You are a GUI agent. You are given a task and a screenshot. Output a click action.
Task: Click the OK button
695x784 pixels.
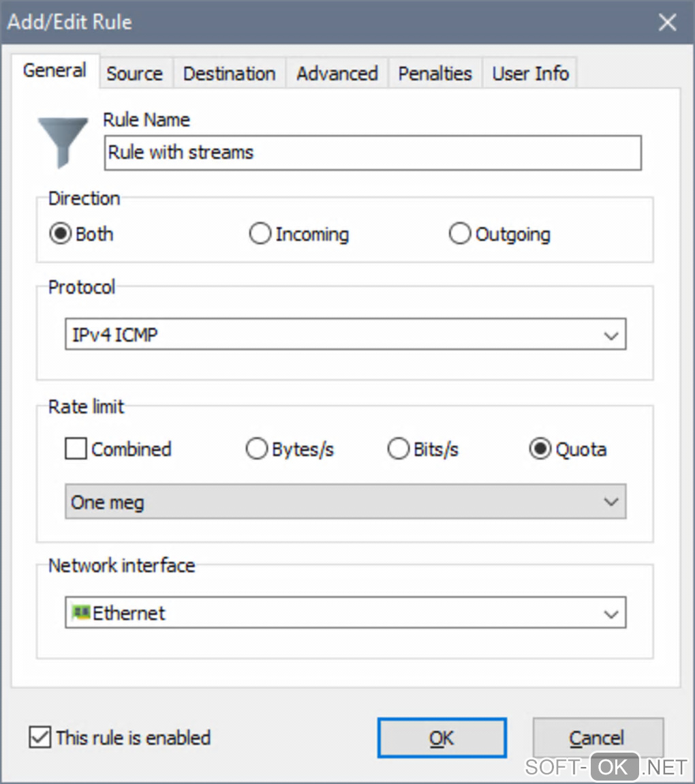pos(442,738)
